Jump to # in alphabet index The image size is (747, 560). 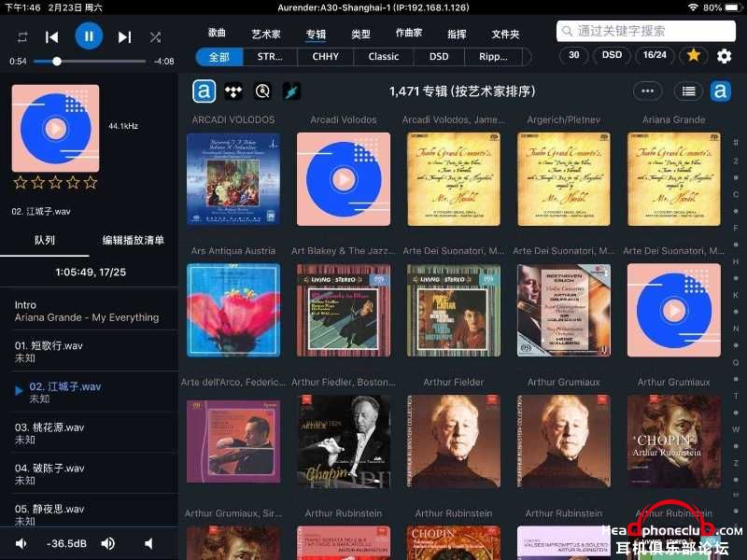736,143
